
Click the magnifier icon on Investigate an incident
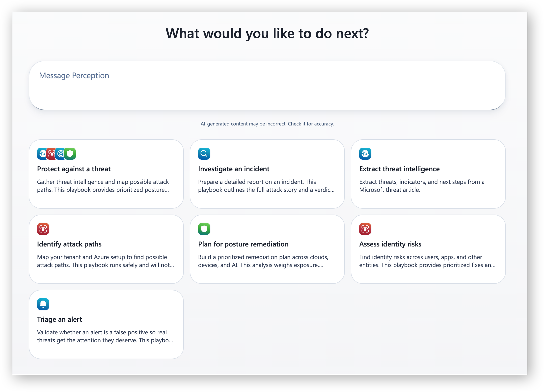click(204, 154)
